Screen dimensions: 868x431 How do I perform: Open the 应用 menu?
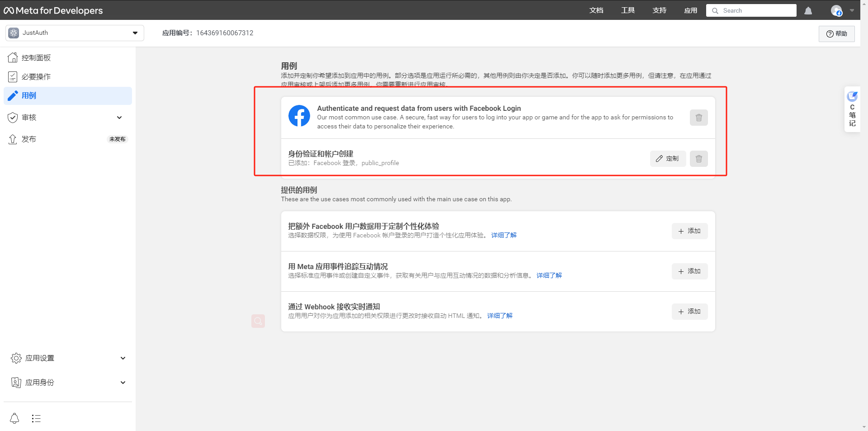coord(691,10)
